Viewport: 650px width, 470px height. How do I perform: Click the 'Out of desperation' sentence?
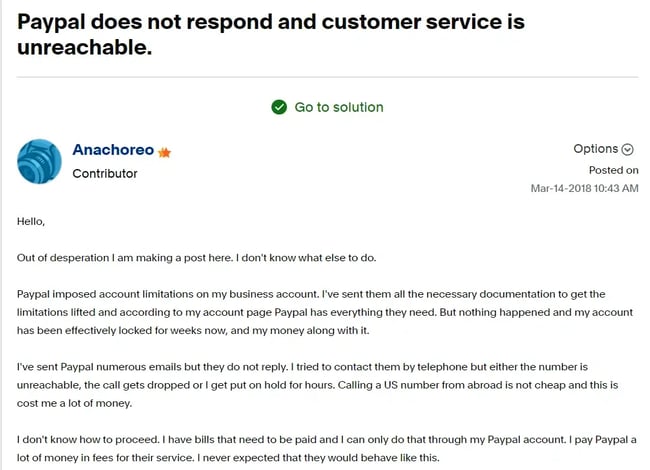196,257
